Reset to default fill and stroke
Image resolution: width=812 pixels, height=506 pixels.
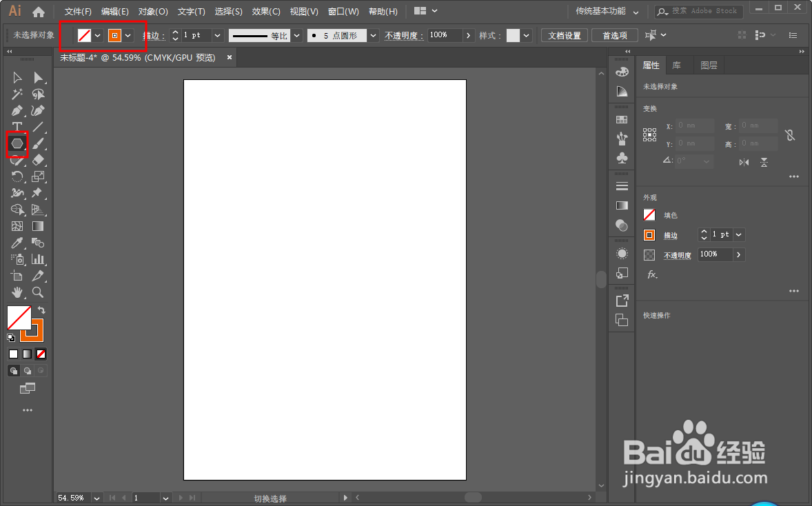click(x=11, y=338)
